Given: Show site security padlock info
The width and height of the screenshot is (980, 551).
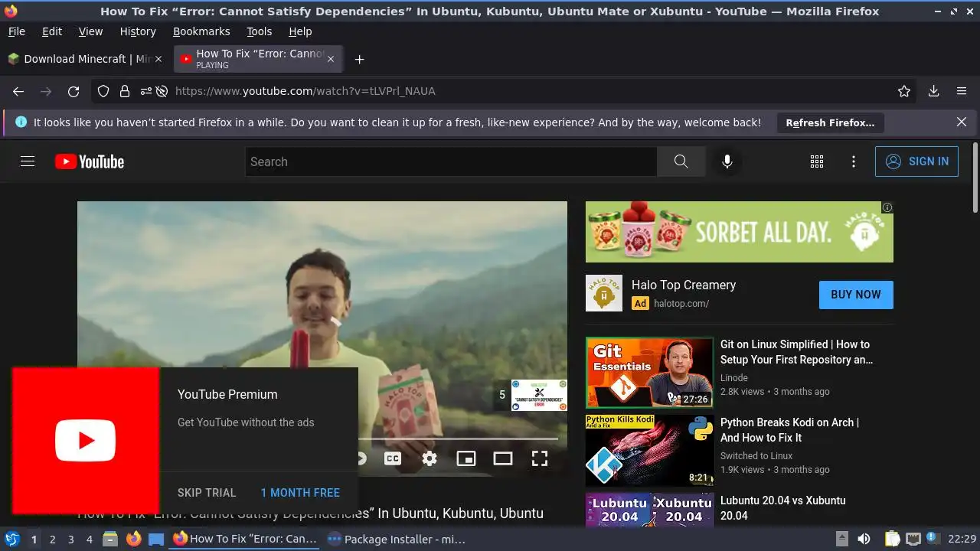Looking at the screenshot, I should click(x=125, y=91).
